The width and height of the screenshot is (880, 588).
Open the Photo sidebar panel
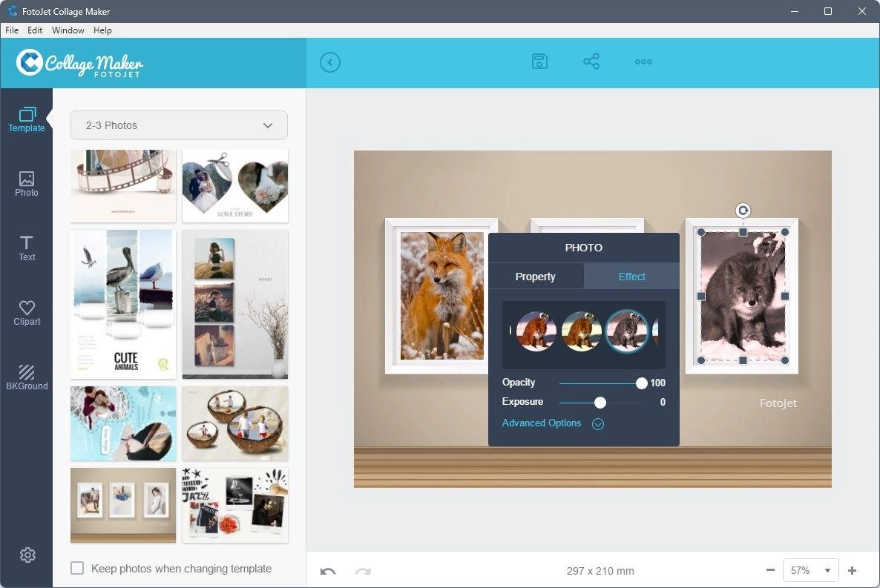point(27,184)
